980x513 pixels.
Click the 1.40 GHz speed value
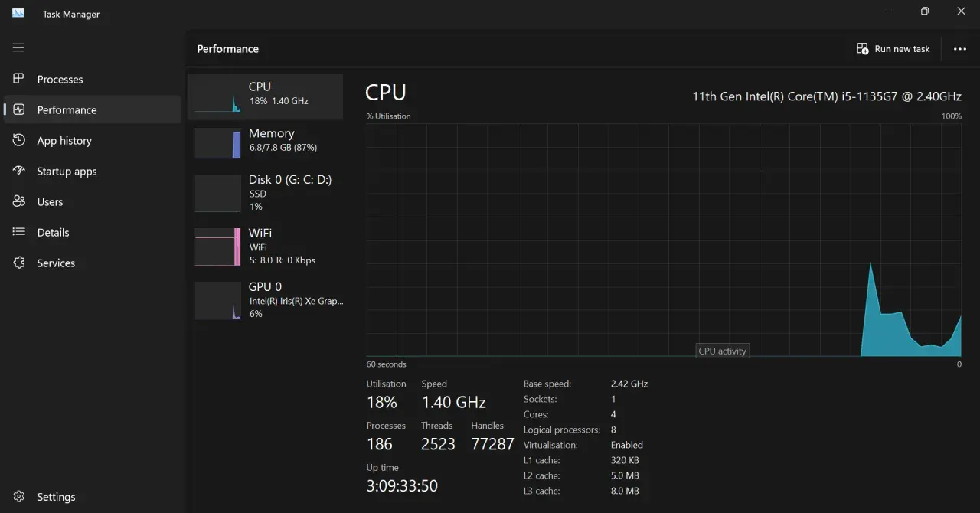(454, 402)
